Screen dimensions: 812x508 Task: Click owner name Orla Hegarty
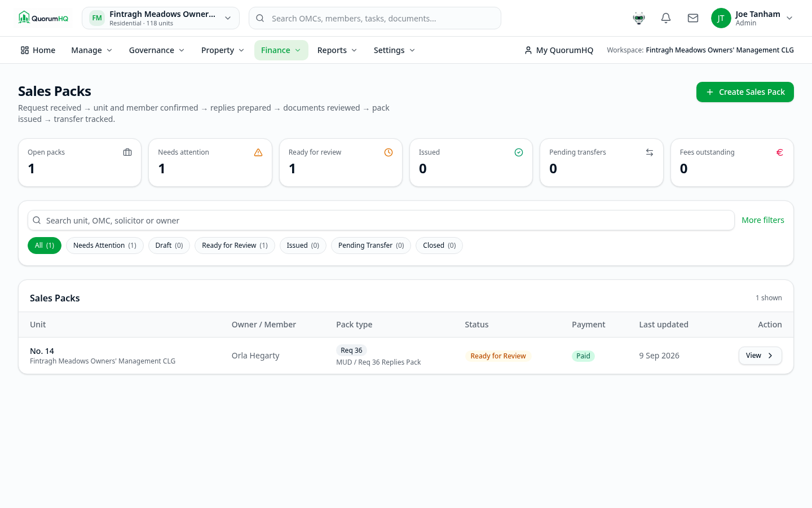coord(255,356)
